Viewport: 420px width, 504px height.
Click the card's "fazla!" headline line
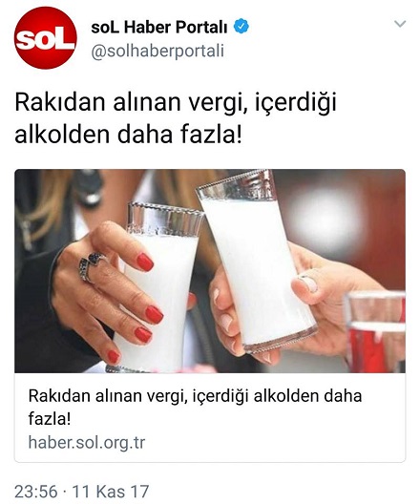(50, 418)
